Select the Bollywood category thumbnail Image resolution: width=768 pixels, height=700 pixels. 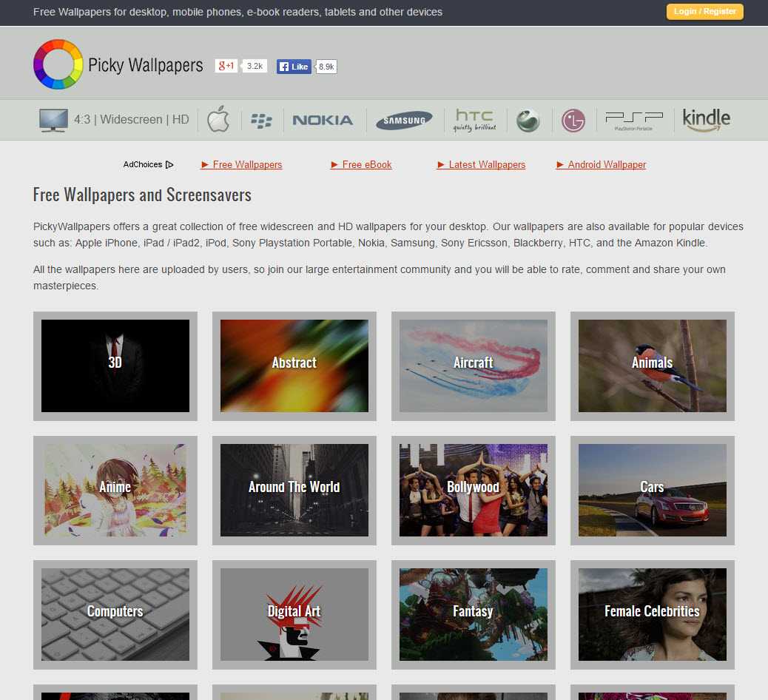(474, 490)
